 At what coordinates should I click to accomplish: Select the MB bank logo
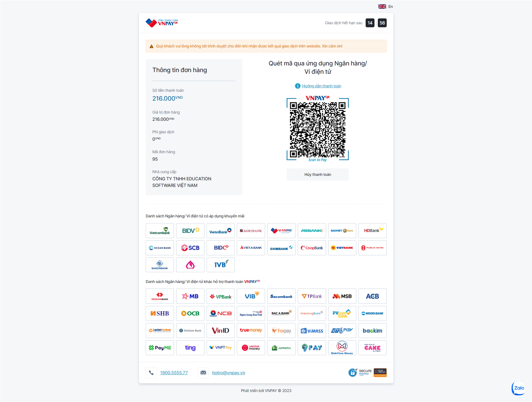tap(190, 296)
